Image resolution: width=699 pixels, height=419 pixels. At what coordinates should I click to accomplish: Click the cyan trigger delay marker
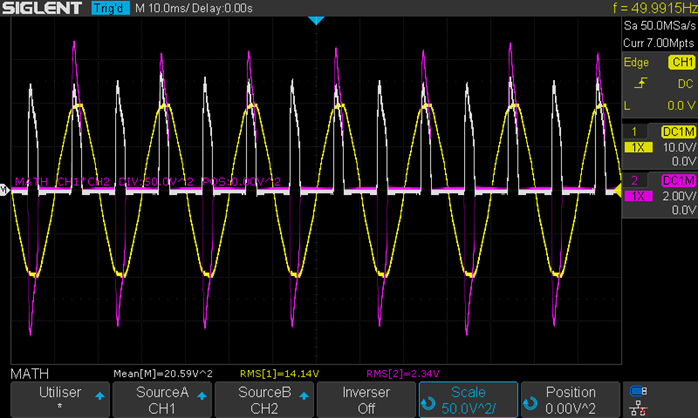316,21
